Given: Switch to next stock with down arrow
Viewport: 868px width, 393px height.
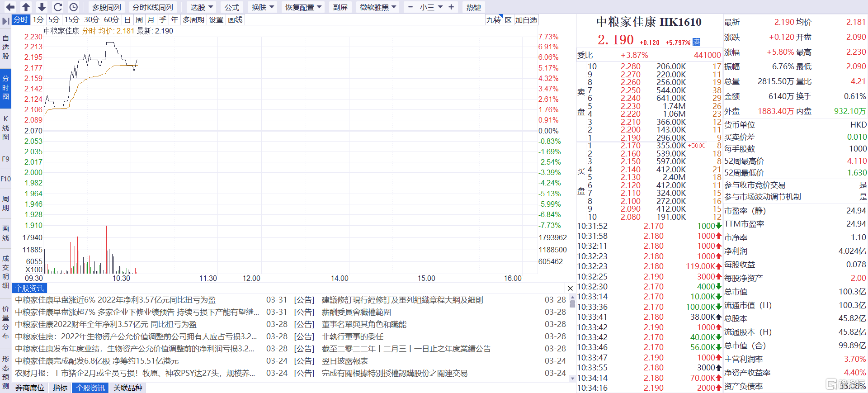Looking at the screenshot, I should pos(42,7).
